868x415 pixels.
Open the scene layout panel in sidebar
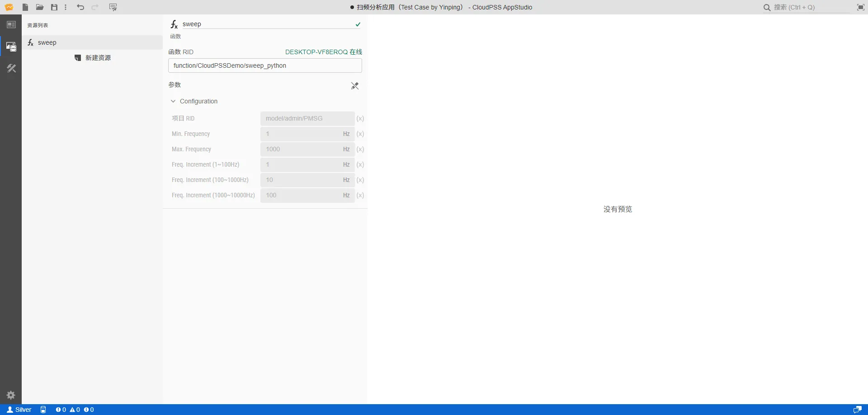(x=11, y=25)
